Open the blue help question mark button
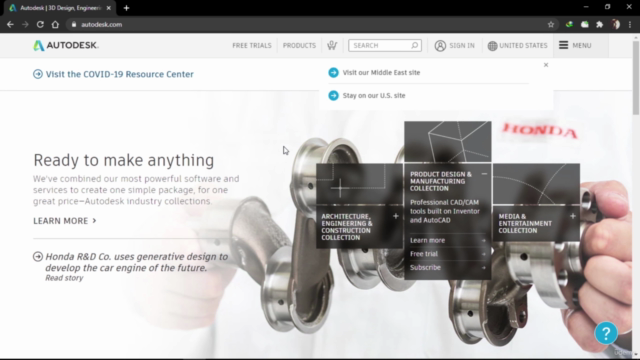The height and width of the screenshot is (360, 640). click(606, 333)
